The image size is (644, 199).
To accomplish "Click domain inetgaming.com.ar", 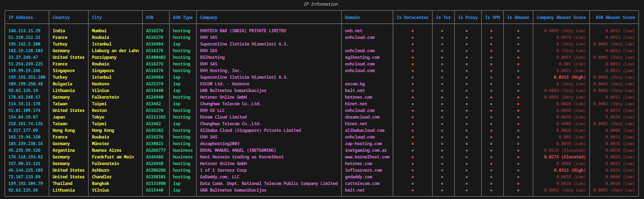I will coord(366,150).
